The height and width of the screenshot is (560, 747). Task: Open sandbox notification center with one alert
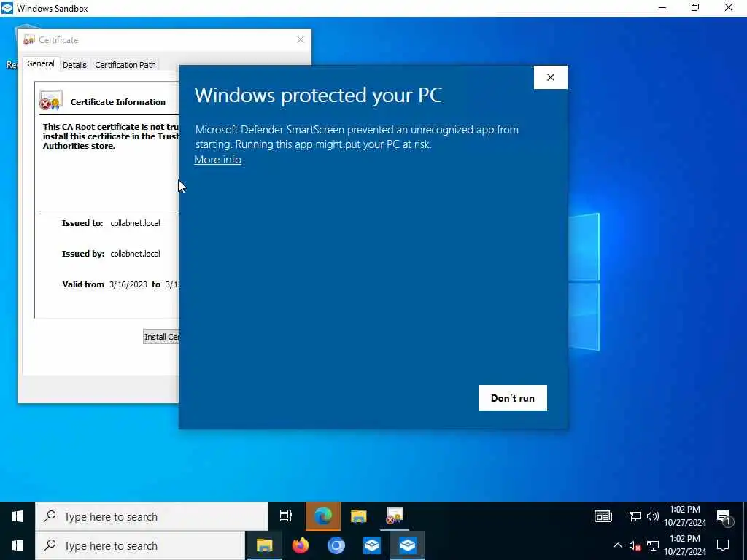coord(724,517)
